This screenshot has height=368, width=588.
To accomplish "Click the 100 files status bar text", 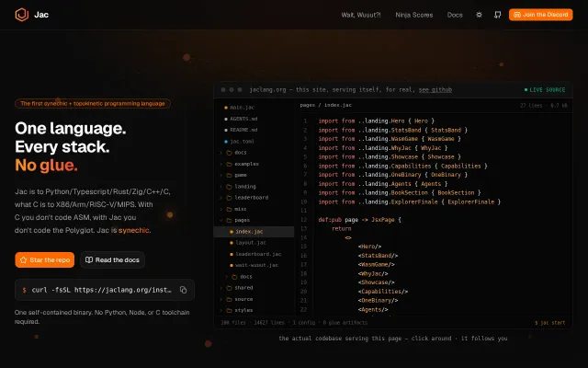I will (x=294, y=323).
